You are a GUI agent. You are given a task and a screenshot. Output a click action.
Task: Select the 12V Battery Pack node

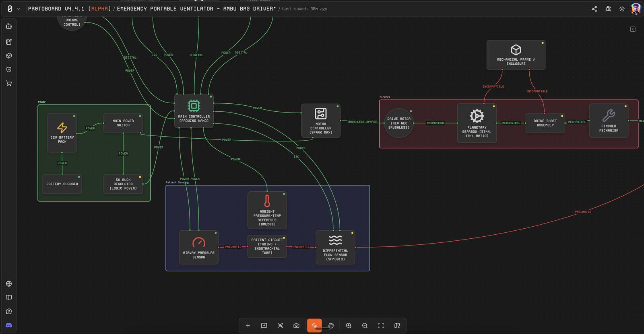point(62,133)
